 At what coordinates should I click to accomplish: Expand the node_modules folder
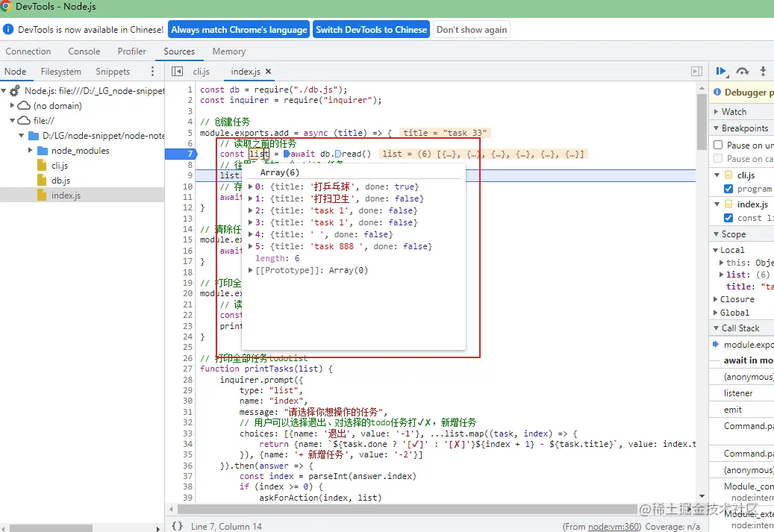[x=31, y=151]
